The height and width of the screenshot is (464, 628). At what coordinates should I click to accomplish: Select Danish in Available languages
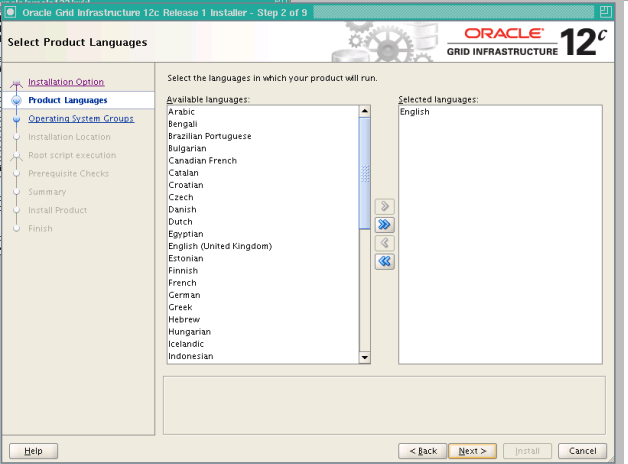coord(263,209)
